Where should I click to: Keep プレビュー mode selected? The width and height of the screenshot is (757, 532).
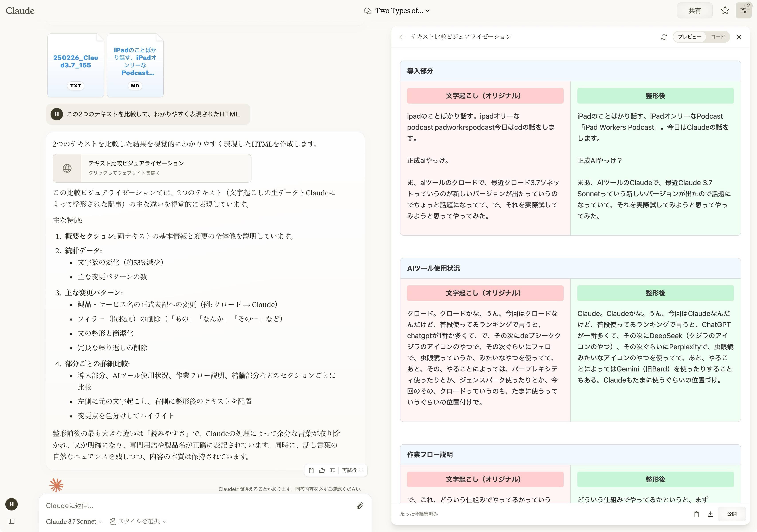tap(689, 37)
